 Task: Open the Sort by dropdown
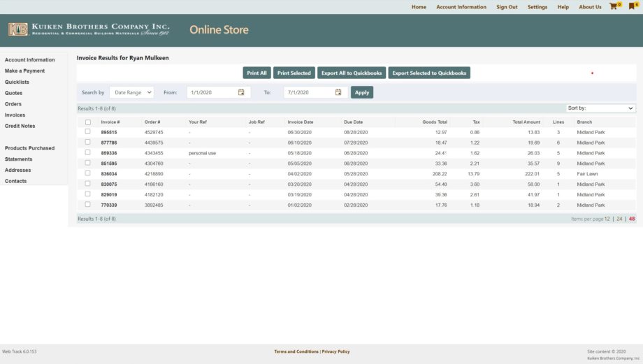point(601,108)
